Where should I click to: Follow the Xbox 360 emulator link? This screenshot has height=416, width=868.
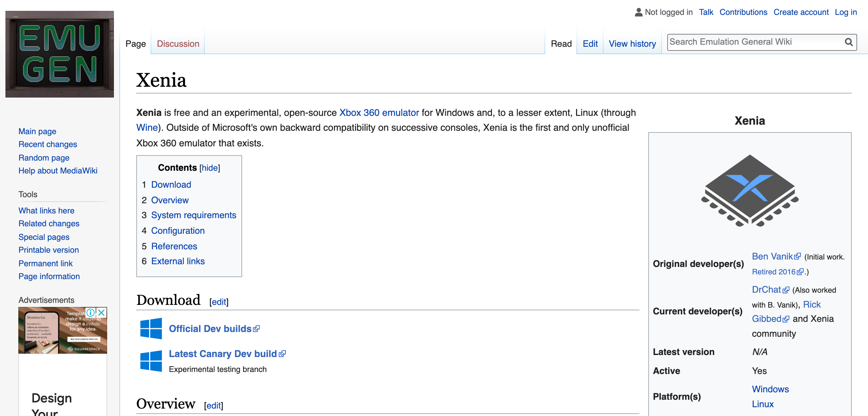pos(379,113)
